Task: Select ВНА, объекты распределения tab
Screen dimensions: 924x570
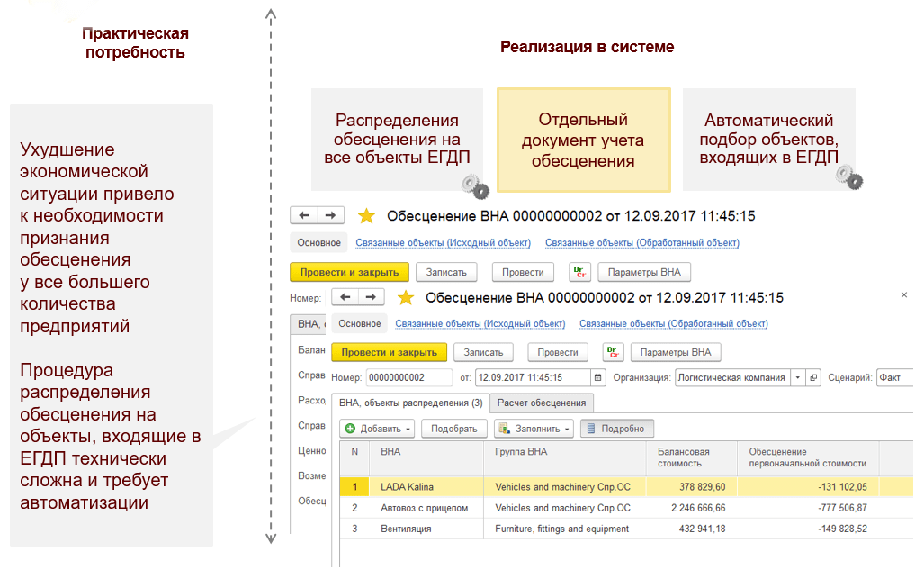Action: [x=410, y=403]
